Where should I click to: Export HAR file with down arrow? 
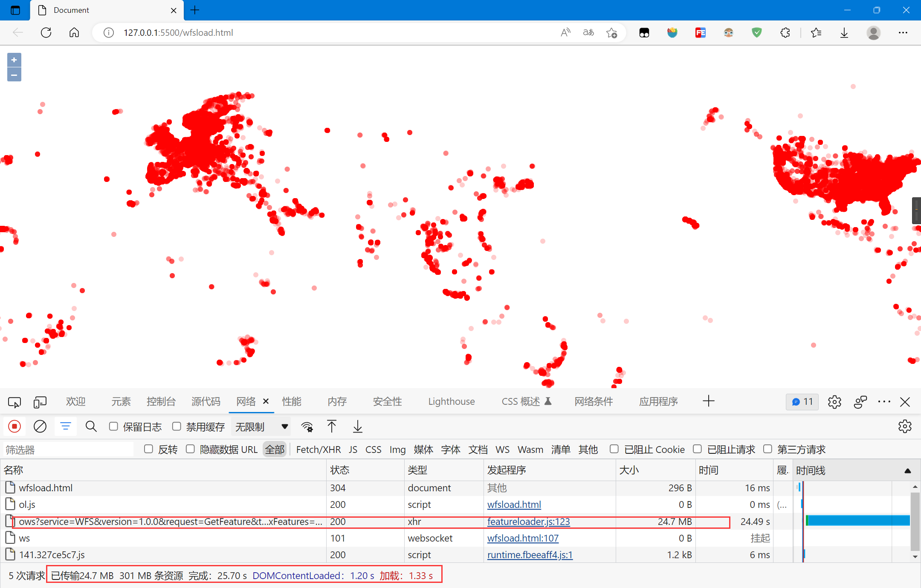(358, 426)
